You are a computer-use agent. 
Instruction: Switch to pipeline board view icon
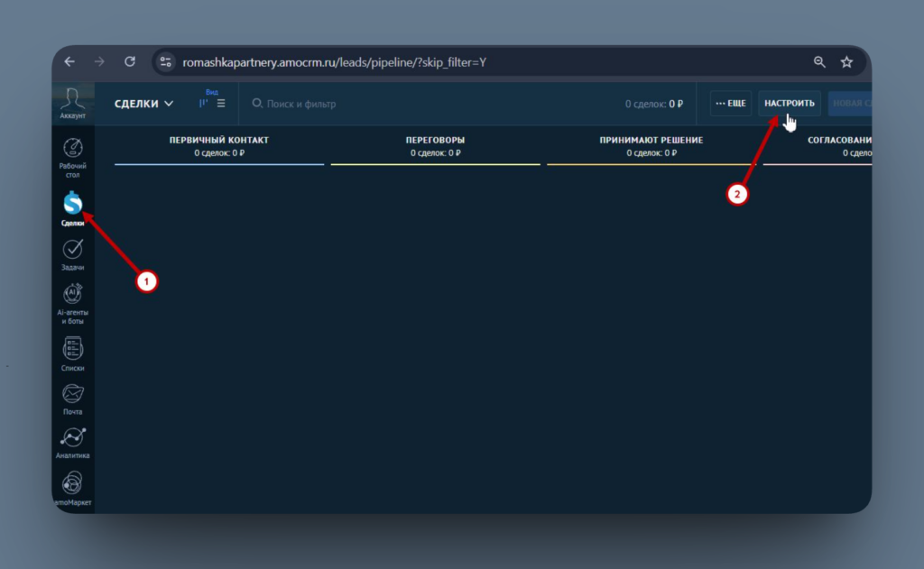[203, 103]
